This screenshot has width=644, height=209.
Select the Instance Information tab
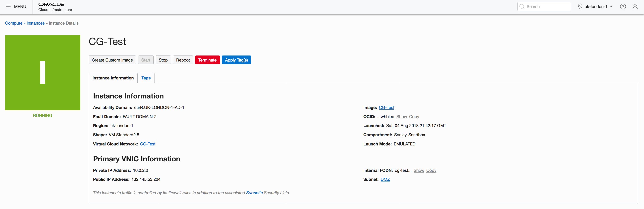pos(113,78)
